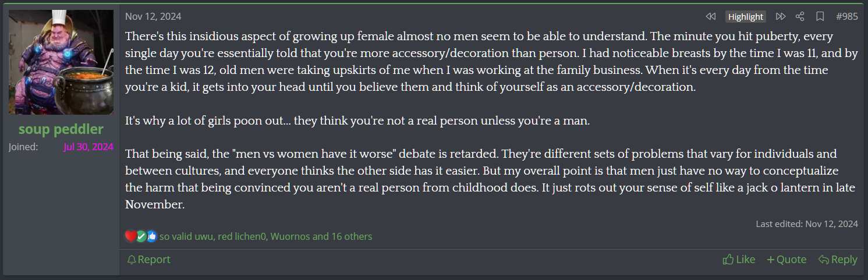Jump to previous highlighted post arrow

[710, 16]
